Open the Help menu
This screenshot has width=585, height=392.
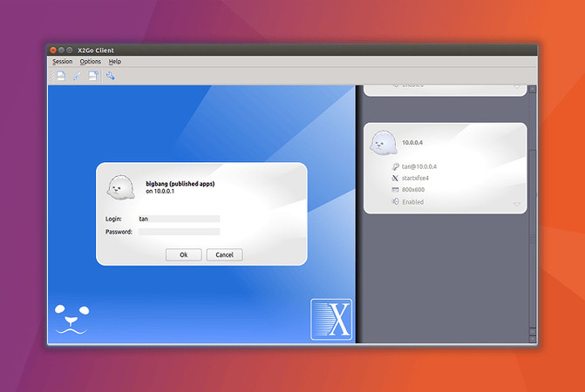tap(115, 62)
